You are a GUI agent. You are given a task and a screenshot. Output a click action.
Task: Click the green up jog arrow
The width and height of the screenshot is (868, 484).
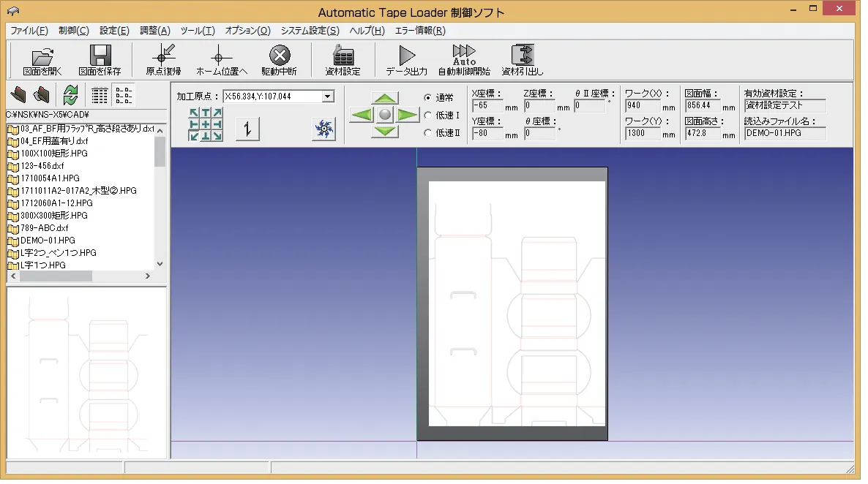(x=384, y=98)
